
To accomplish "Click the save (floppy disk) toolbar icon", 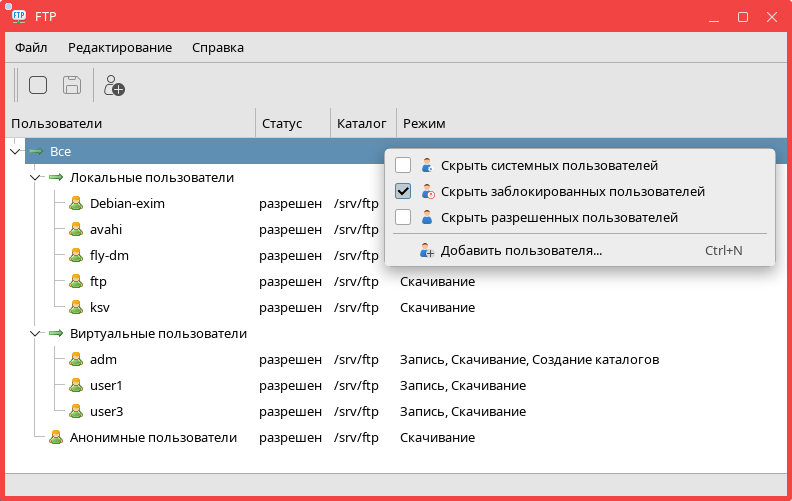I will pos(72,85).
